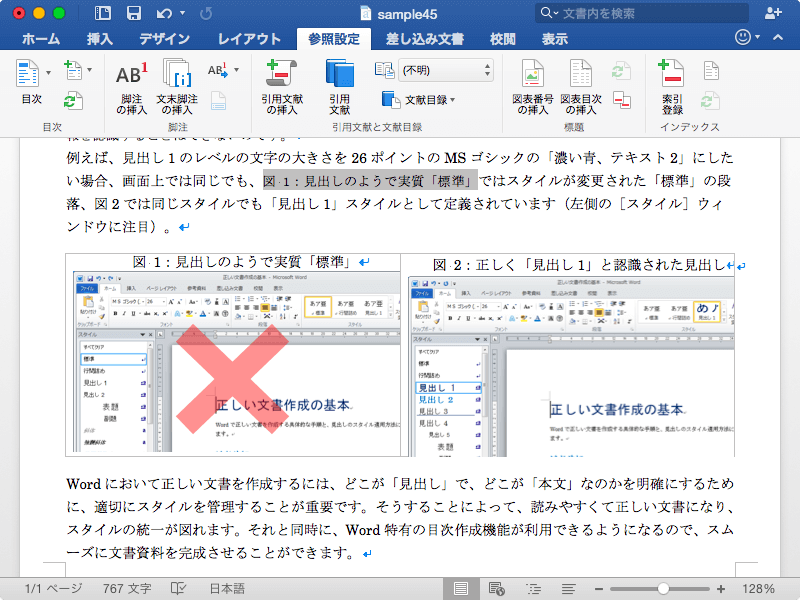This screenshot has height=600, width=800.
Task: Click the spelling check book icon
Action: (178, 588)
